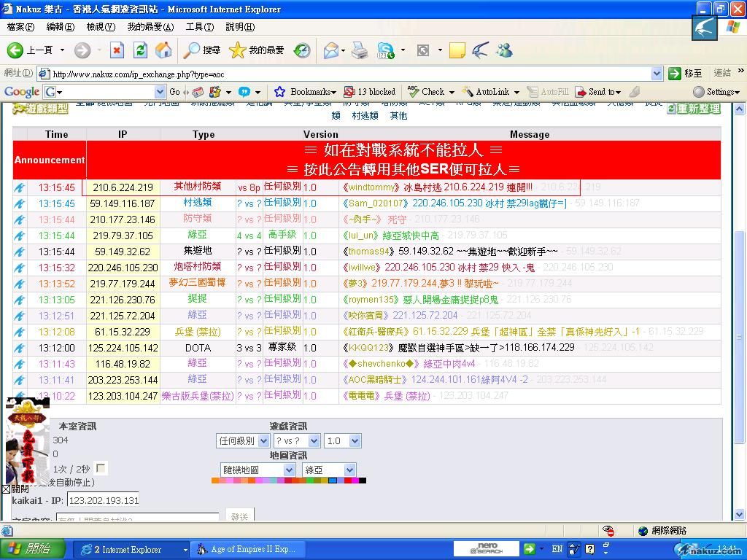The height and width of the screenshot is (560, 747).
Task: Open the 我的最愛 menu in menu bar
Action: point(150,27)
